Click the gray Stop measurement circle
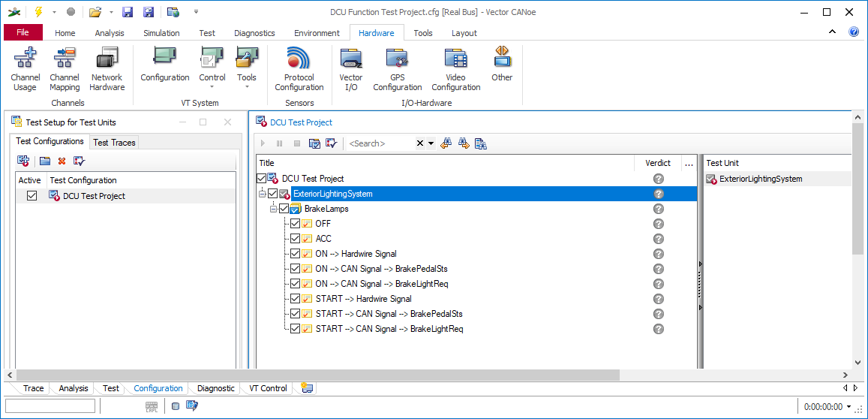Screen dimensions: 868x419 click(x=71, y=11)
